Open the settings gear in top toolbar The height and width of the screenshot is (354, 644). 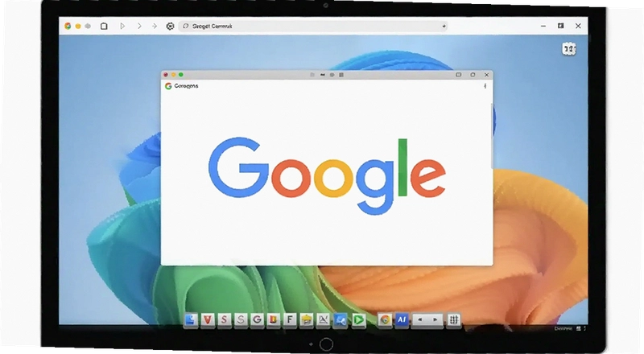pos(170,26)
